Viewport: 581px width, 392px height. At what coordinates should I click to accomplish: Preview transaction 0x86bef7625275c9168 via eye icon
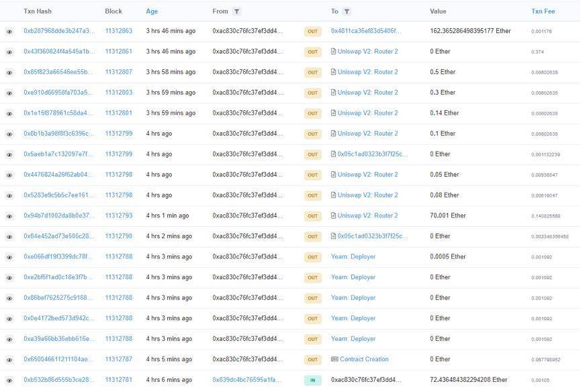(9, 298)
